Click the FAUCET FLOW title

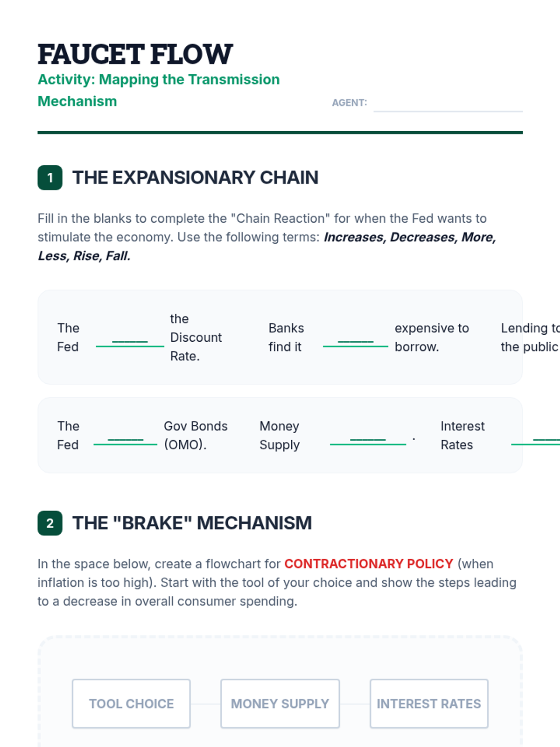coord(135,54)
